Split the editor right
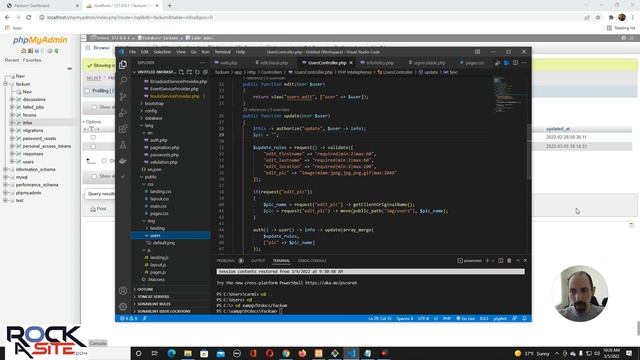This screenshot has width=640, height=360. click(516, 63)
